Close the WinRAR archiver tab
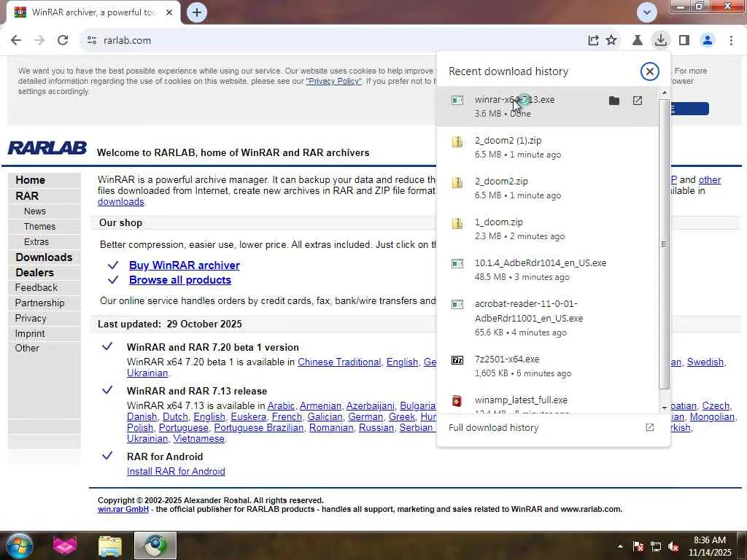The width and height of the screenshot is (747, 560). coord(169,12)
